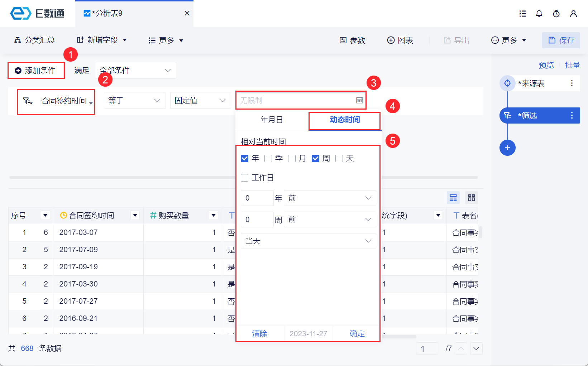
Task: Open the task list icon in header
Action: point(522,14)
